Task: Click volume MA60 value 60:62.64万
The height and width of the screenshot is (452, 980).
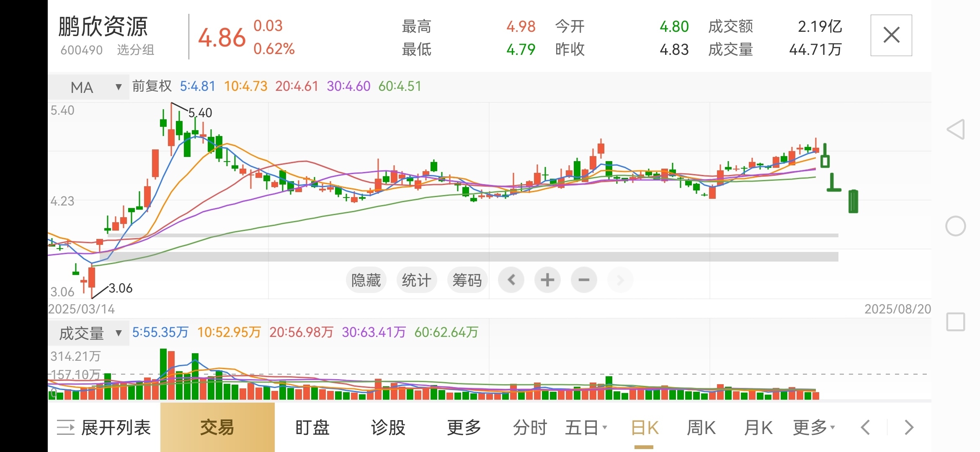Action: click(446, 332)
